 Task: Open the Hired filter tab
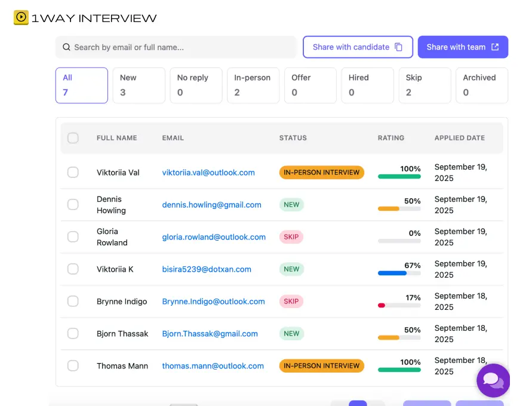[x=367, y=85]
